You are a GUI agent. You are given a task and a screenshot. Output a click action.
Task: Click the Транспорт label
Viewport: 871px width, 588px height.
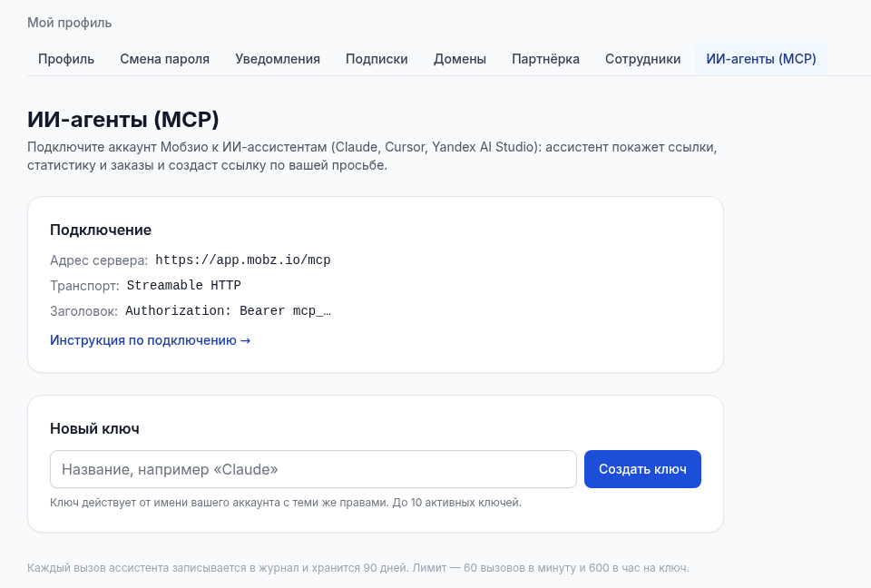pos(84,286)
